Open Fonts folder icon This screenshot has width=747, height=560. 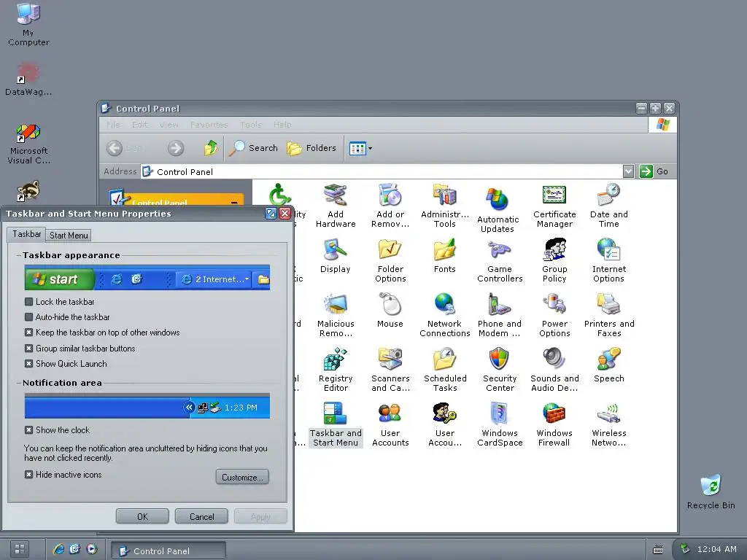[x=445, y=256]
